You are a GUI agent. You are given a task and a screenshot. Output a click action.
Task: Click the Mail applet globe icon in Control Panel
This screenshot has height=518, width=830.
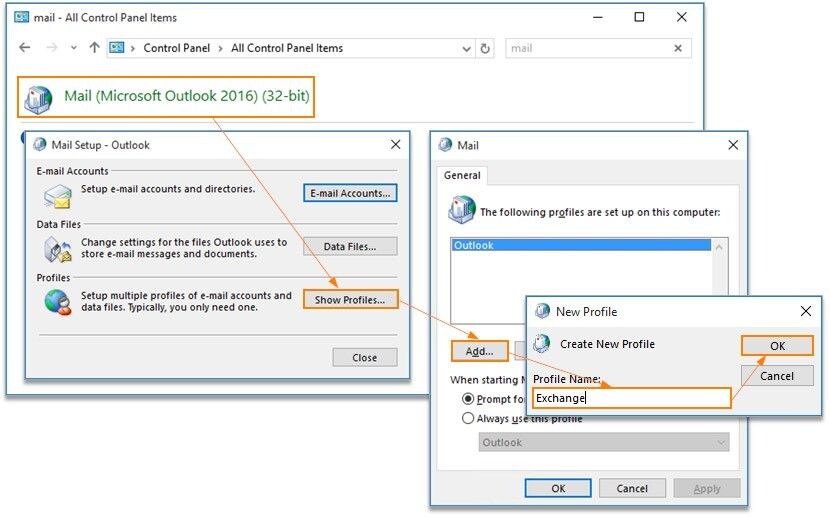tap(39, 99)
